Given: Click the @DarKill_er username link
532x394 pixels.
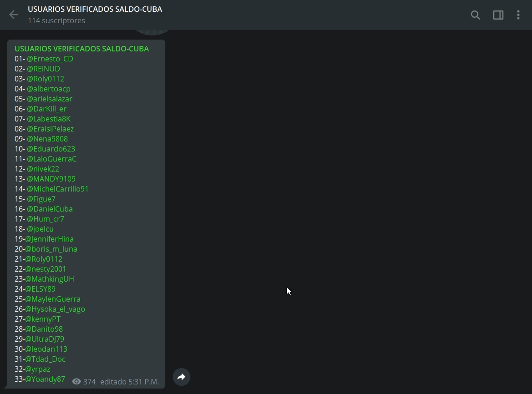Looking at the screenshot, I should 46,109.
